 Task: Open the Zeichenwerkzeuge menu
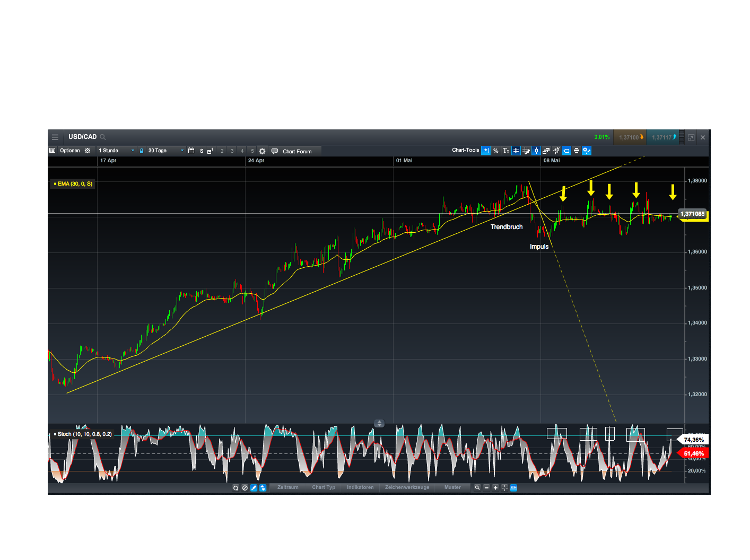click(407, 487)
